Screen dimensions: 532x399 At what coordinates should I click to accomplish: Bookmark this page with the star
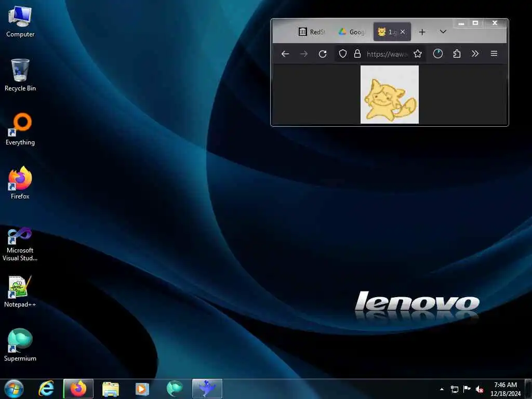(418, 54)
